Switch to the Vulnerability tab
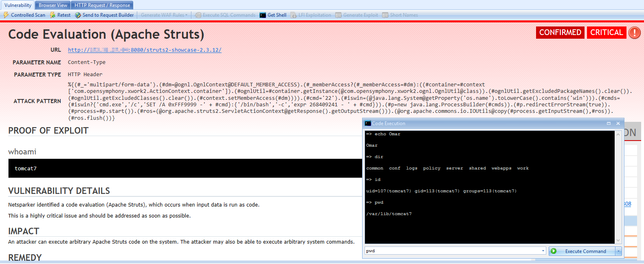The height and width of the screenshot is (264, 644). pyautogui.click(x=18, y=5)
